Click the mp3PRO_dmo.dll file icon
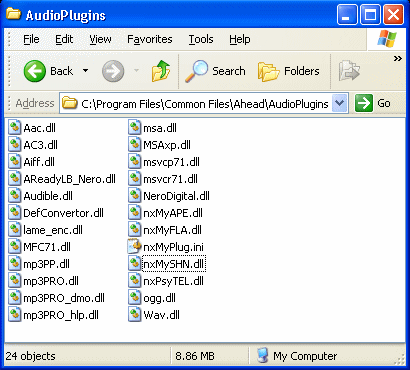Image resolution: width=410 pixels, height=370 pixels. pos(15,298)
